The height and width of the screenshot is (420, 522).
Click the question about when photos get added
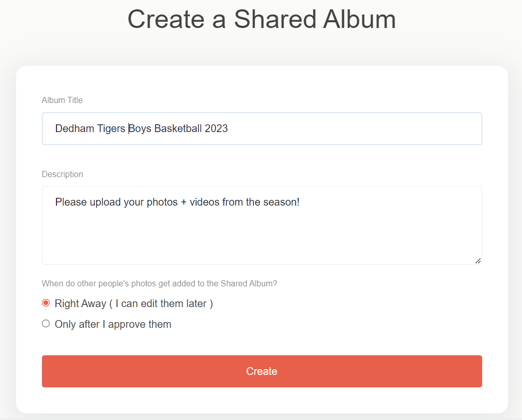coord(160,284)
